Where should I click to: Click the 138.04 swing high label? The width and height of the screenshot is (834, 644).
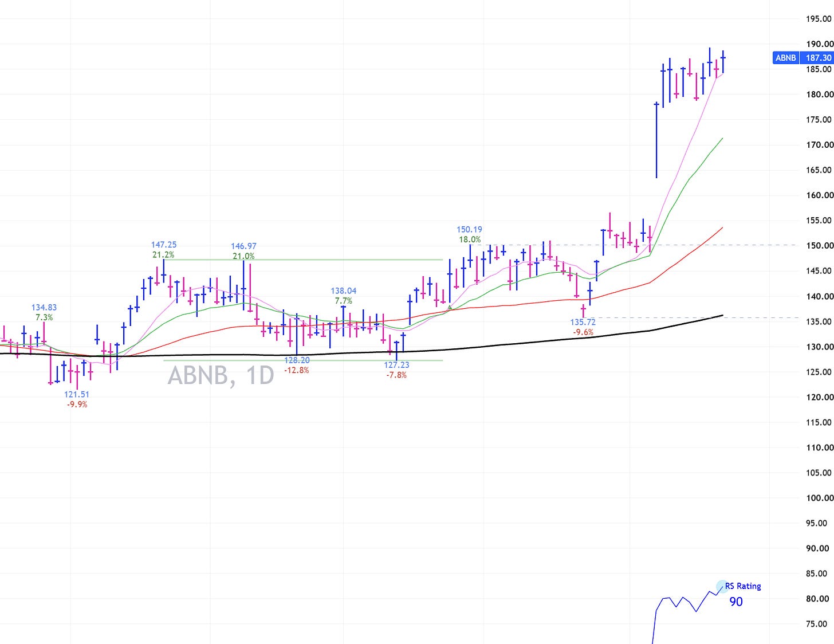[x=344, y=291]
